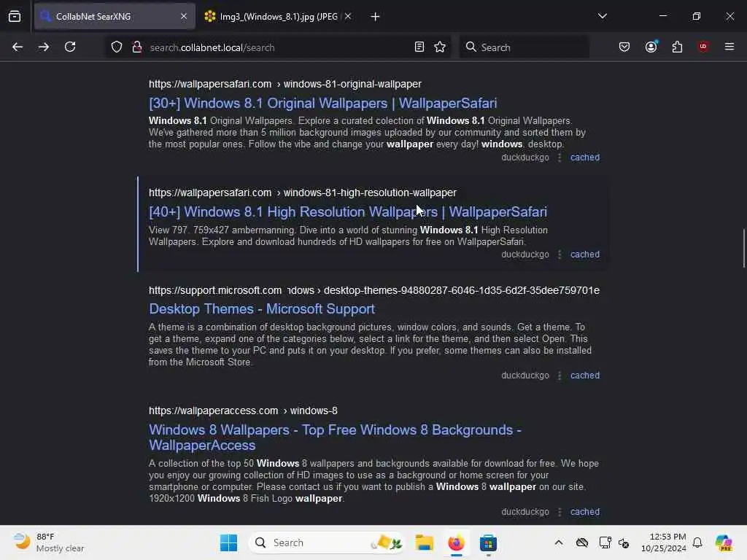747x560 pixels.
Task: Open [30+] Windows 8.1 Original Wallpapers link
Action: pos(322,104)
